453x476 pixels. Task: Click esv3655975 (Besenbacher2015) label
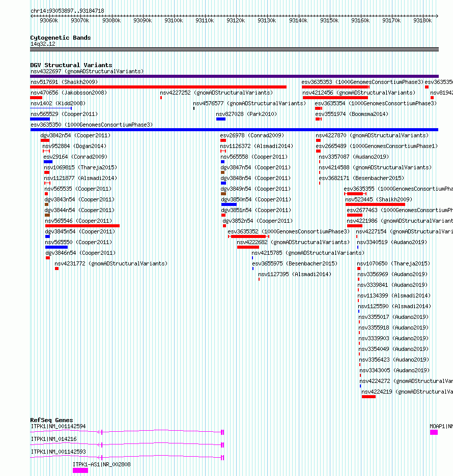tap(295, 263)
